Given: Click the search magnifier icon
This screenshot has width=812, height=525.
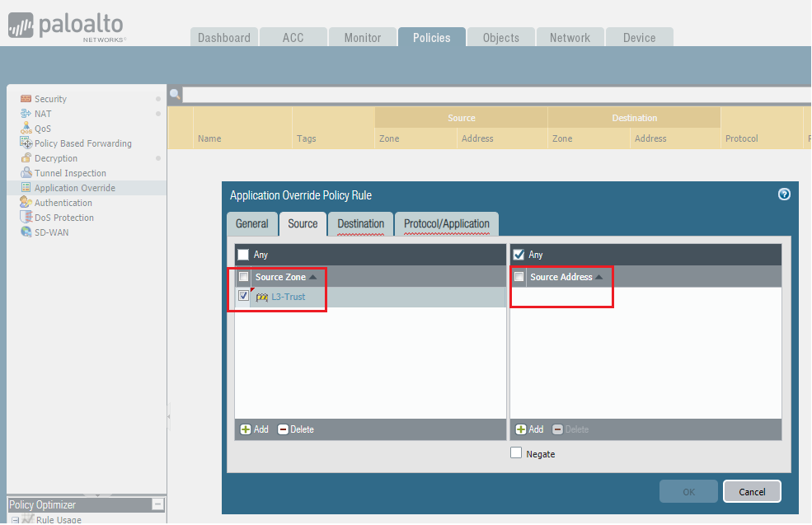Looking at the screenshot, I should (175, 94).
